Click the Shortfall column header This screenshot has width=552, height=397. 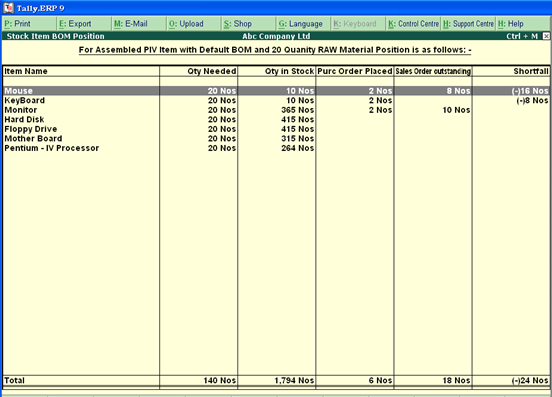click(x=531, y=71)
